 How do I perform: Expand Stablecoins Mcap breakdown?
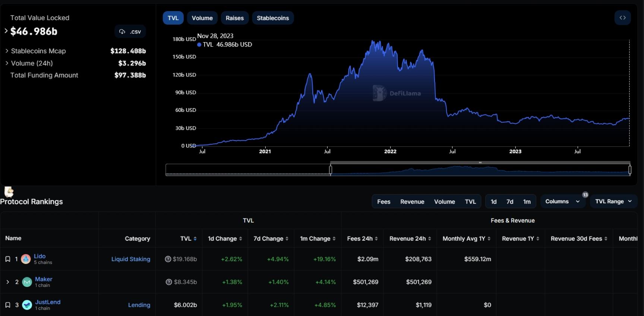coord(7,51)
